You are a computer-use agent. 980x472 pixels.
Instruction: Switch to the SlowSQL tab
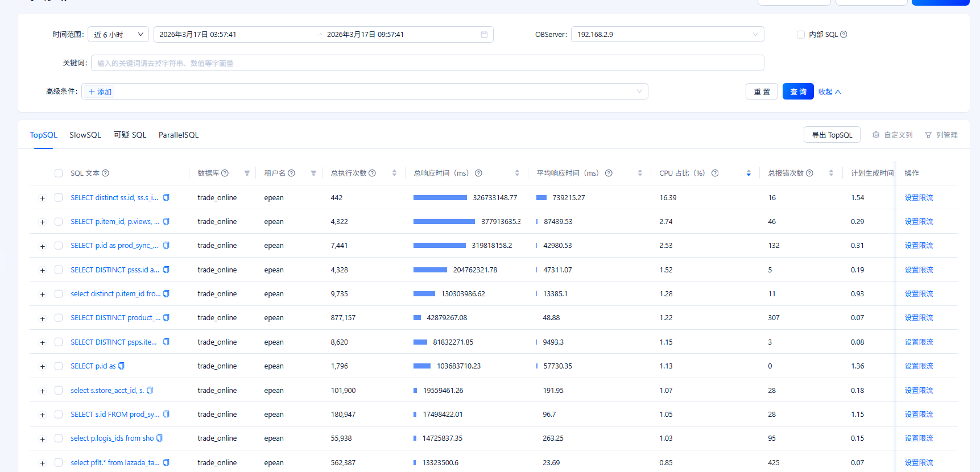click(85, 135)
